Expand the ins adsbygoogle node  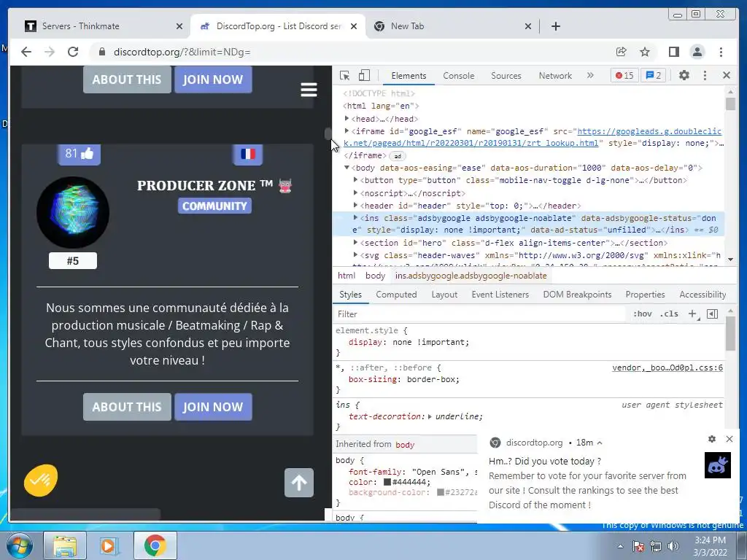pos(355,217)
